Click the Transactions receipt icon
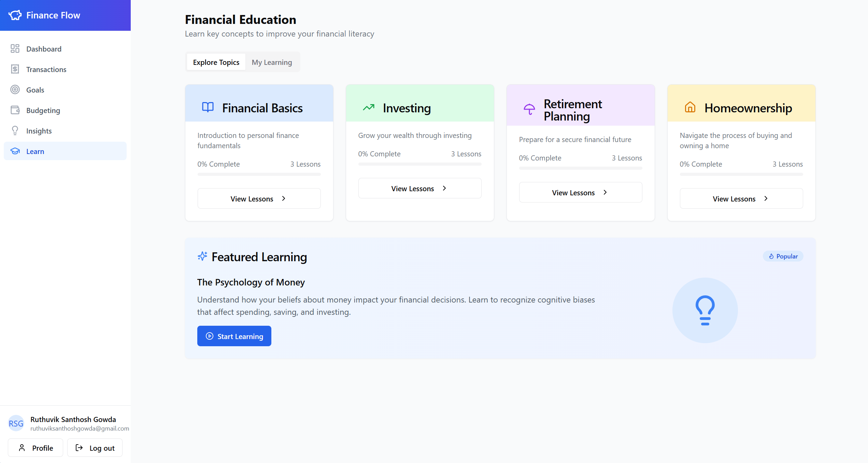Image resolution: width=868 pixels, height=463 pixels. [x=15, y=69]
